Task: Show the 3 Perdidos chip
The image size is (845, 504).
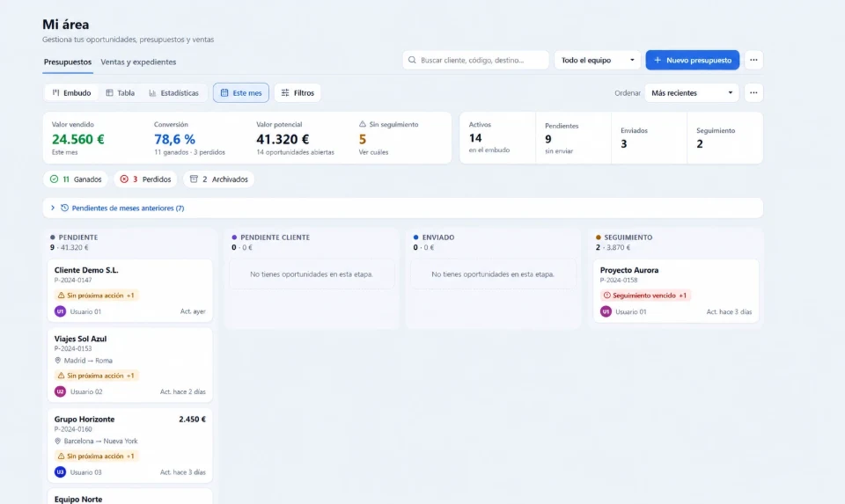Action: click(x=145, y=179)
